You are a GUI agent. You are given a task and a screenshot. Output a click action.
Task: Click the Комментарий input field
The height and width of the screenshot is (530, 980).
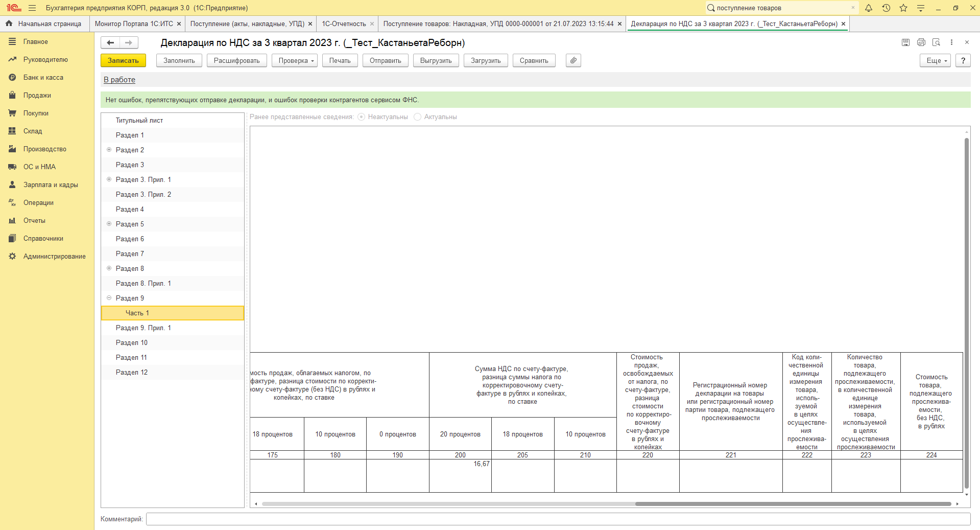pyautogui.click(x=558, y=519)
